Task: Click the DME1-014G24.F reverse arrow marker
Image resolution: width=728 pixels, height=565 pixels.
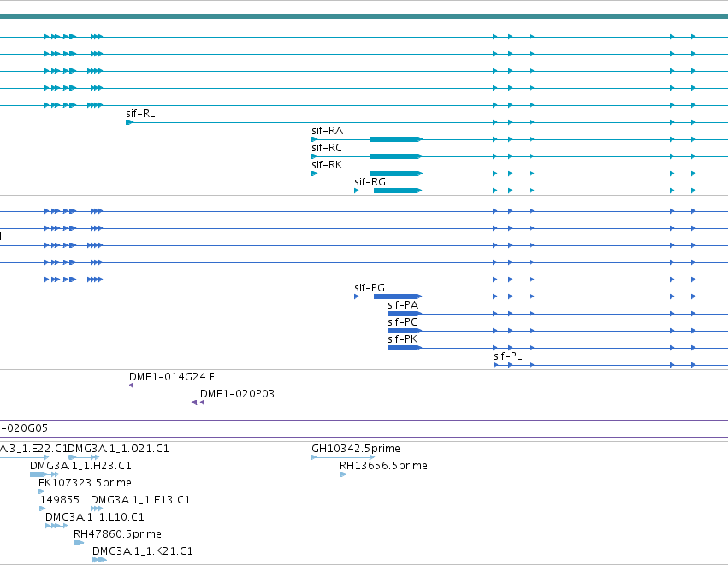Action: pos(132,385)
